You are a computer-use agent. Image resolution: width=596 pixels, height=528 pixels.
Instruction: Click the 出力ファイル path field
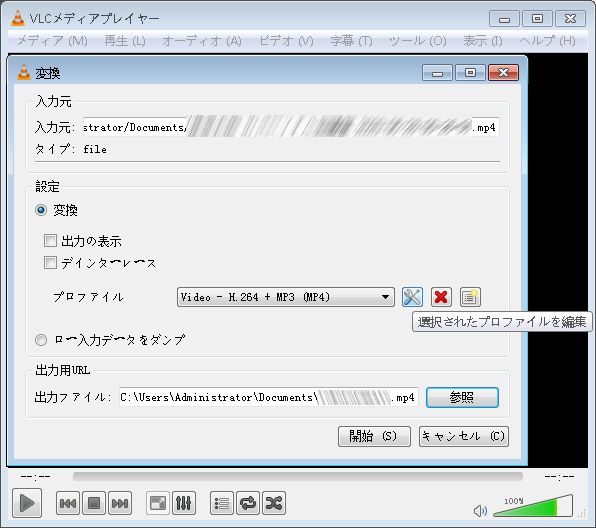tap(269, 397)
